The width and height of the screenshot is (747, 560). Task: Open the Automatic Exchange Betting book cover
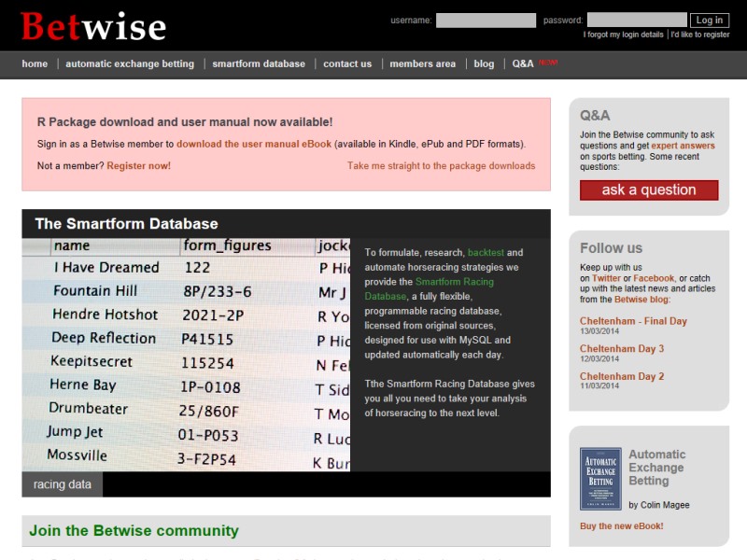point(600,479)
